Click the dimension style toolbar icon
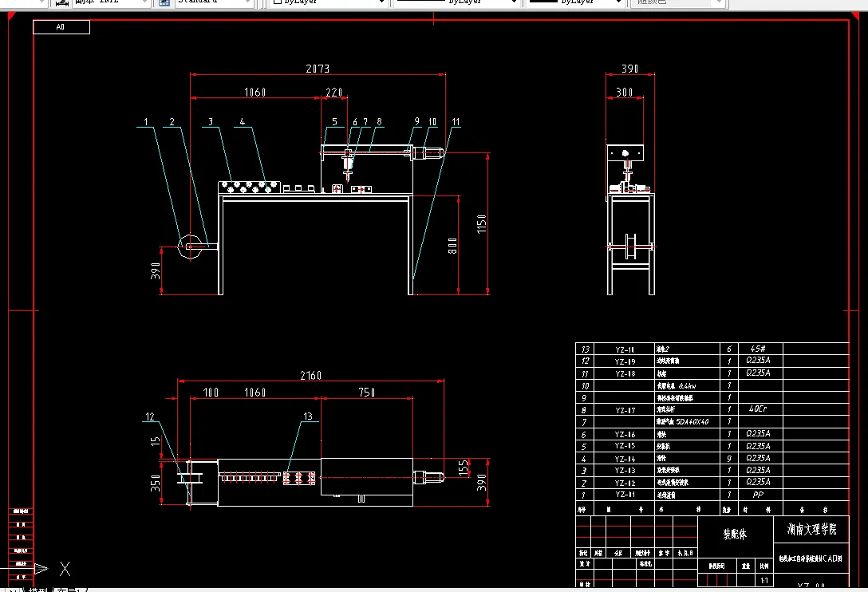Screen dimensions: 868x592 62,2
